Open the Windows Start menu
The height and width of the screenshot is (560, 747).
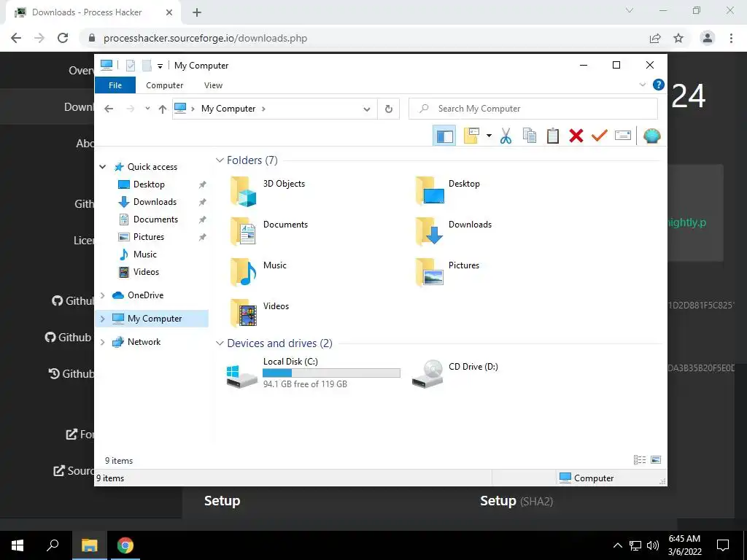click(x=18, y=545)
